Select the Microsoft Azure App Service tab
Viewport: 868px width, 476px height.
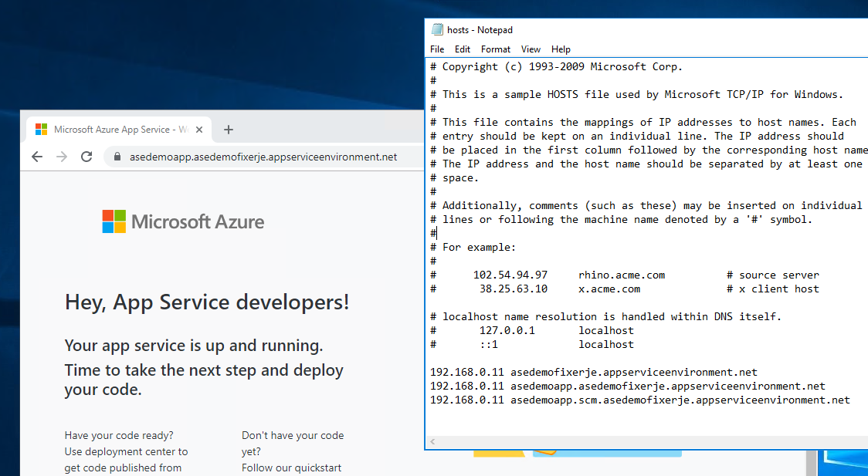[116, 130]
